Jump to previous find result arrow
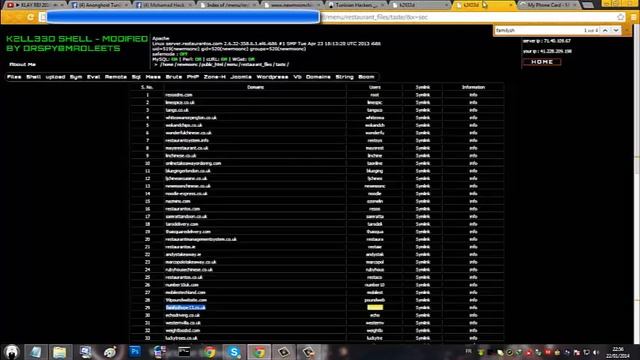The image size is (640, 360). coord(605,31)
